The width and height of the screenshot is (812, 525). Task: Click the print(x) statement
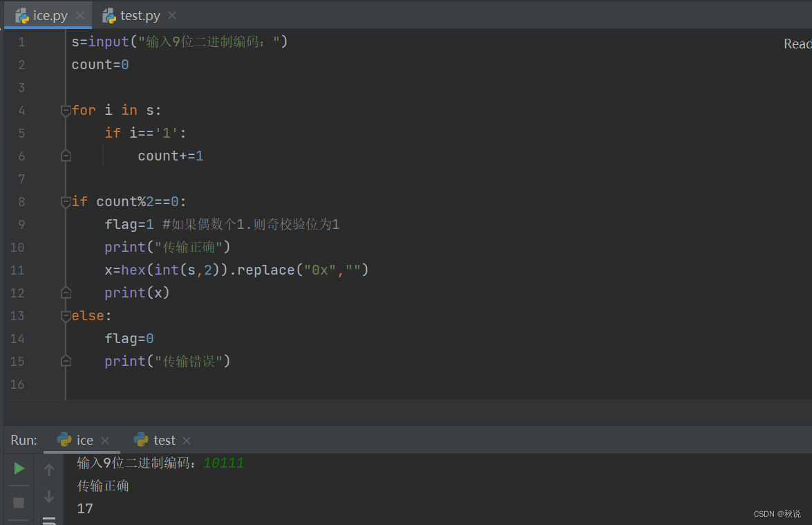[137, 293]
